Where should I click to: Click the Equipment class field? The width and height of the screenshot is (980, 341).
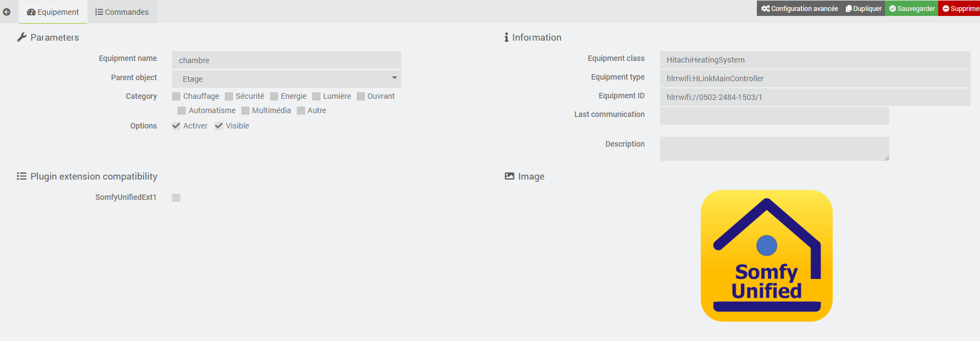click(815, 60)
